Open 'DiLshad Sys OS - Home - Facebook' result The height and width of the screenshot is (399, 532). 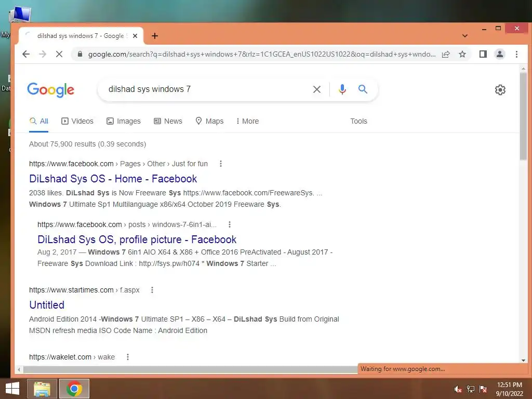coord(113,179)
